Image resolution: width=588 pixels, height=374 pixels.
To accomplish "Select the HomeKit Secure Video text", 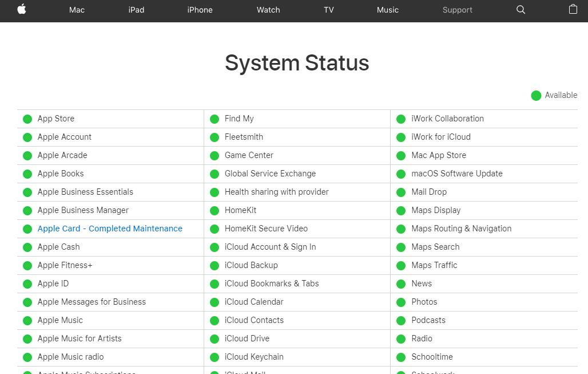I will coord(266,229).
